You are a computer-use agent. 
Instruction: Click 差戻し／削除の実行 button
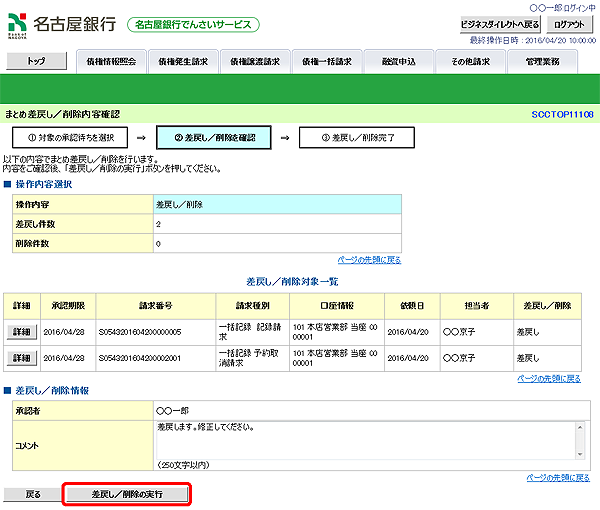click(x=127, y=494)
